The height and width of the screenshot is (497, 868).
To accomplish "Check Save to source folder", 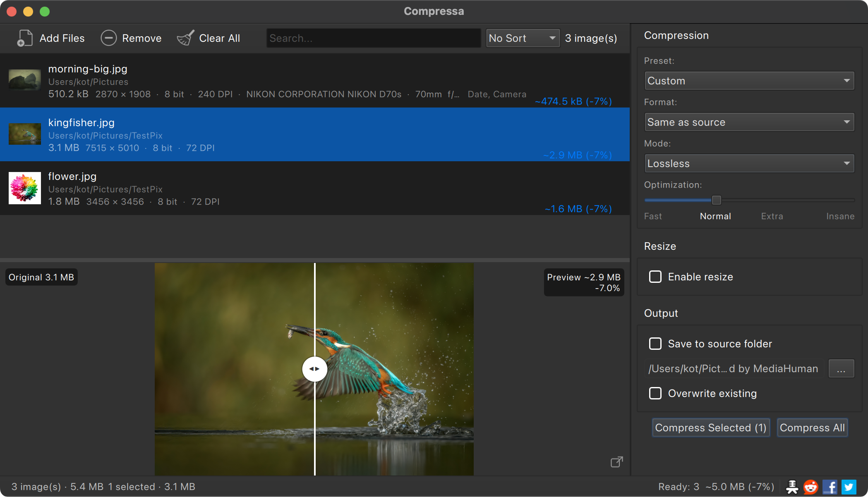I will point(655,344).
